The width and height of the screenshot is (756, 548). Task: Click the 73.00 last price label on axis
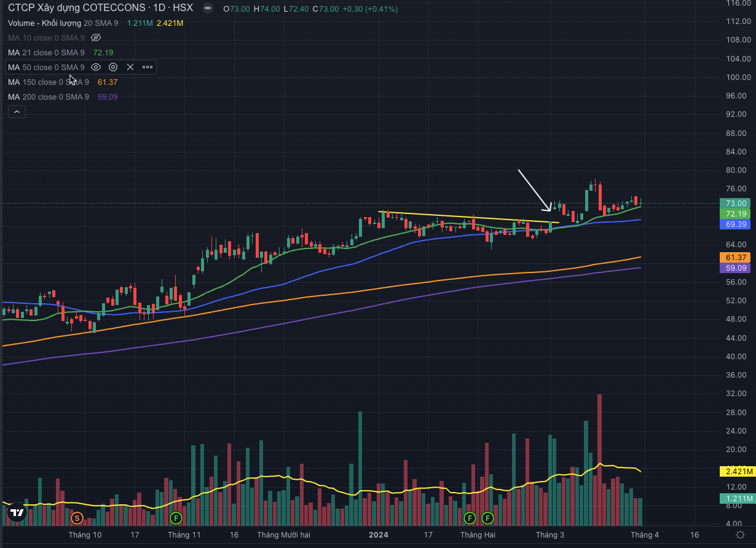tap(736, 203)
